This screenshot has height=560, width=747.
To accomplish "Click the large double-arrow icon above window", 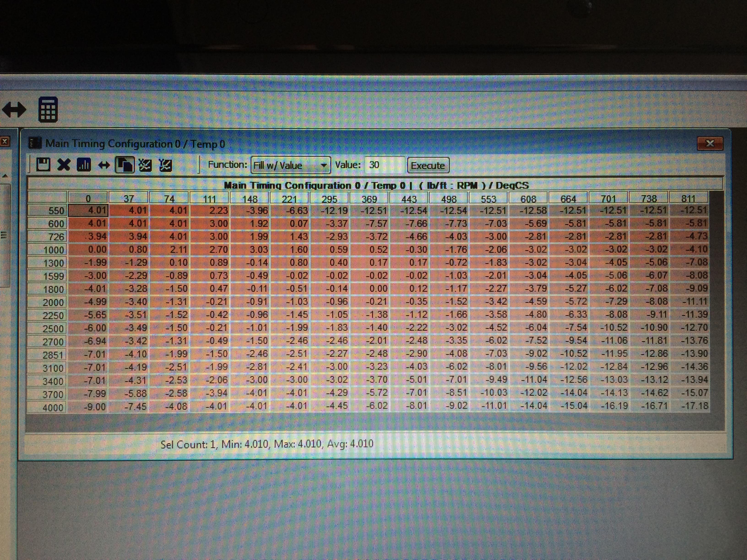I will tap(14, 109).
